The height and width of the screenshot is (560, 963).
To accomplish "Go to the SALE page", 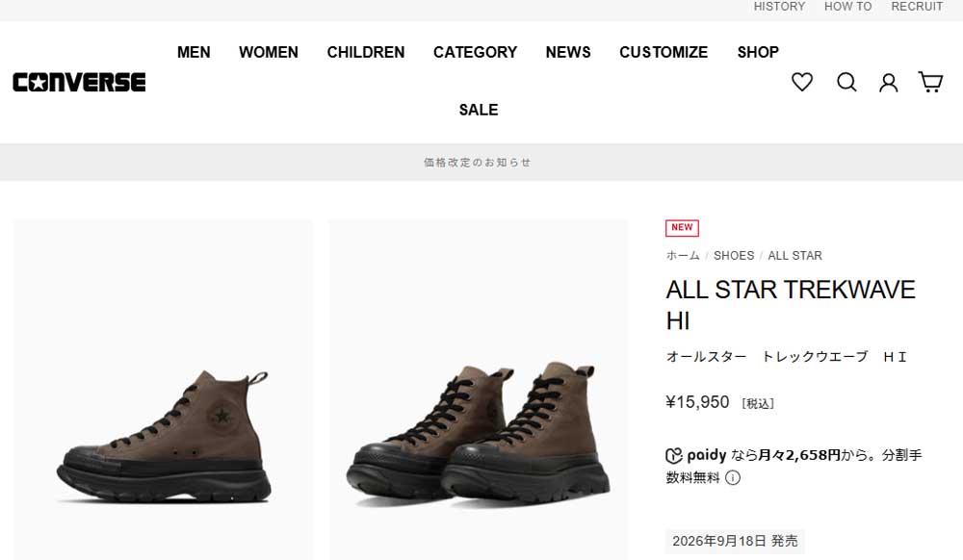I will (x=479, y=110).
